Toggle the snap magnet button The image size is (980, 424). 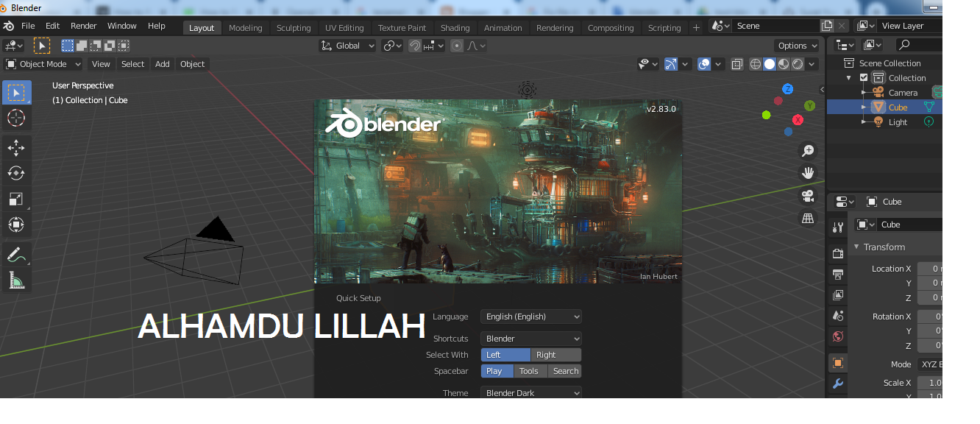[415, 46]
